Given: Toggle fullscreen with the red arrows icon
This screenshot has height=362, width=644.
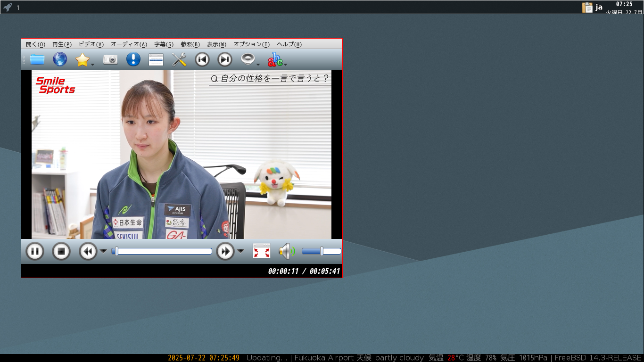Looking at the screenshot, I should click(262, 251).
